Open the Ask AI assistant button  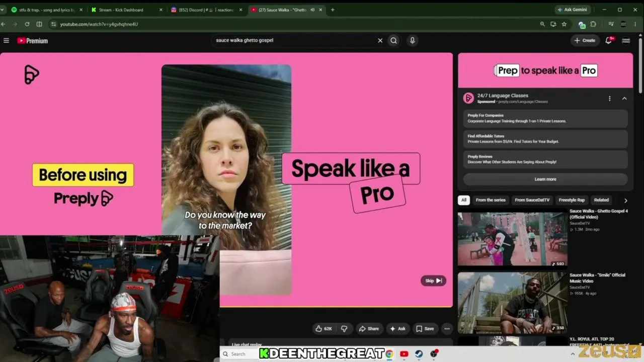[x=397, y=329]
